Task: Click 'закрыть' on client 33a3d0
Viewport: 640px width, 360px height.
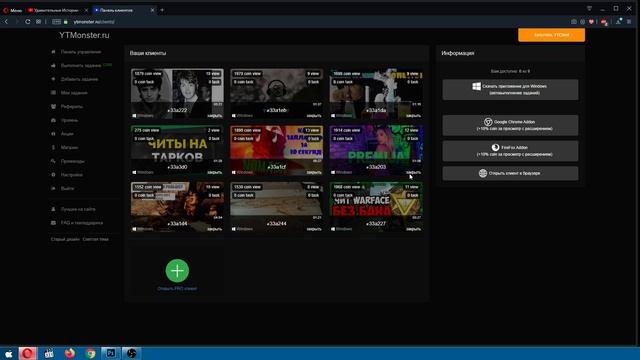Action: click(215, 173)
